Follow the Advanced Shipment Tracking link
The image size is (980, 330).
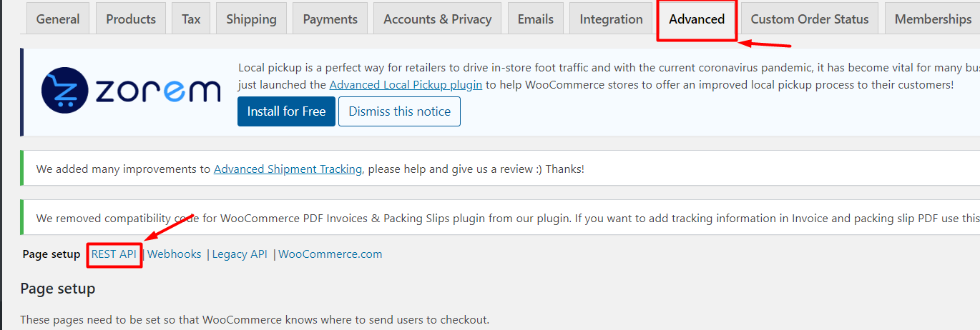[288, 169]
